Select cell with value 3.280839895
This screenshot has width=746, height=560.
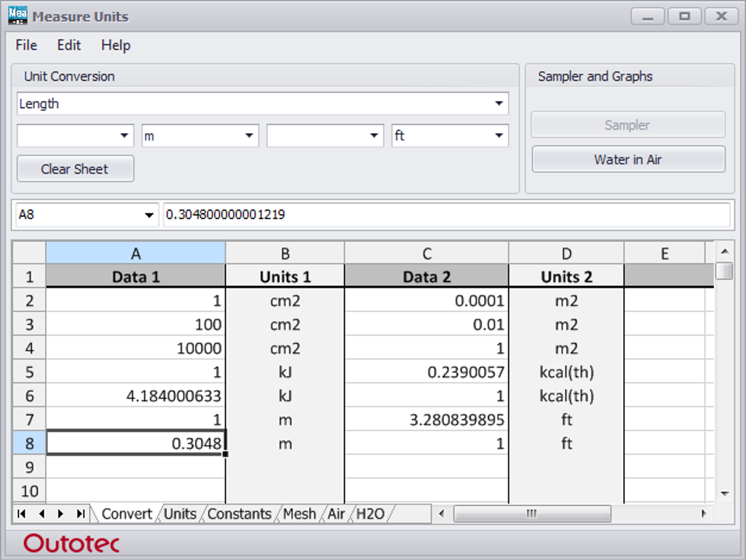click(427, 419)
